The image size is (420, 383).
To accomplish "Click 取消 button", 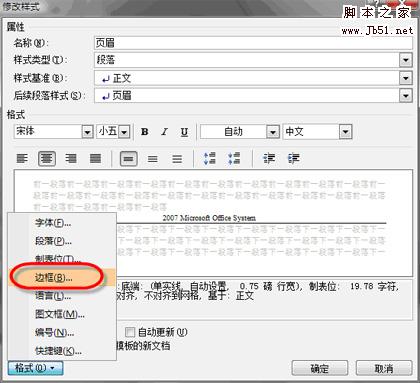I will click(x=384, y=368).
